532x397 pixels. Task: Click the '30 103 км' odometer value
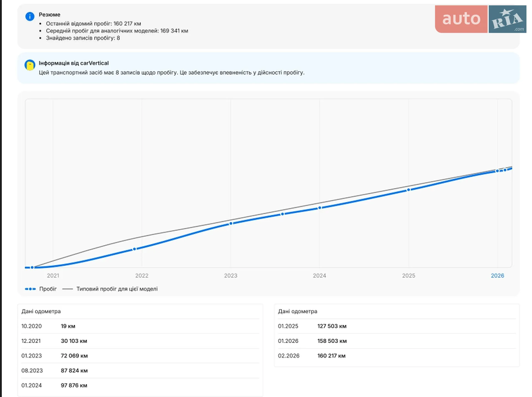[74, 341]
